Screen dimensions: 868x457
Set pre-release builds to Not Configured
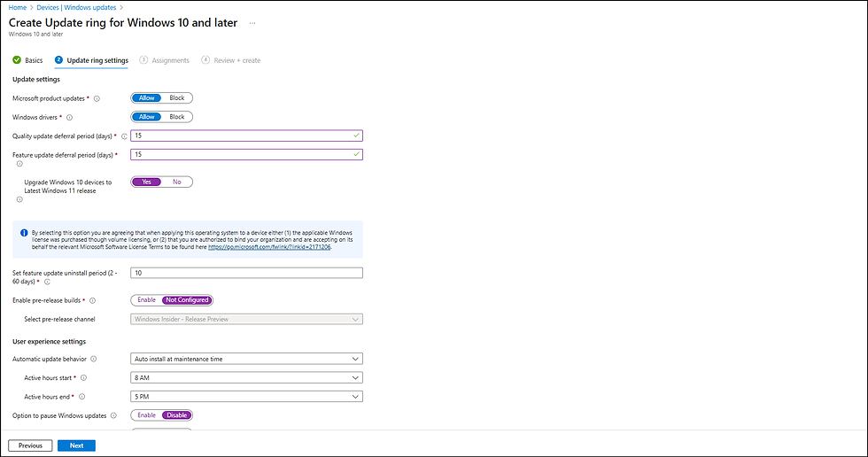[x=187, y=300]
